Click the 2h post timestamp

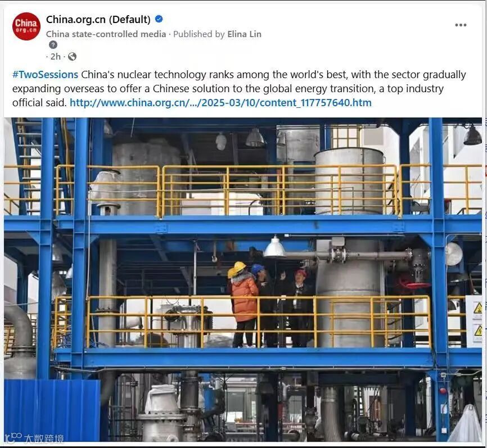click(x=56, y=57)
